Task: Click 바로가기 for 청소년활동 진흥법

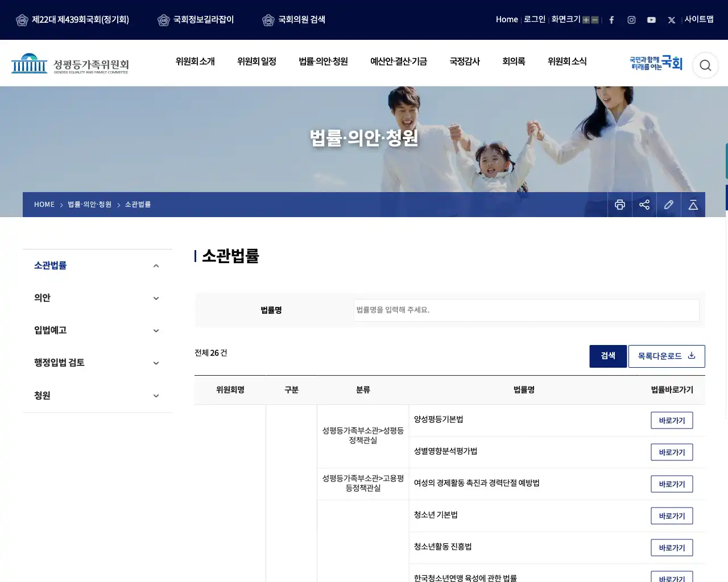Action: [672, 548]
